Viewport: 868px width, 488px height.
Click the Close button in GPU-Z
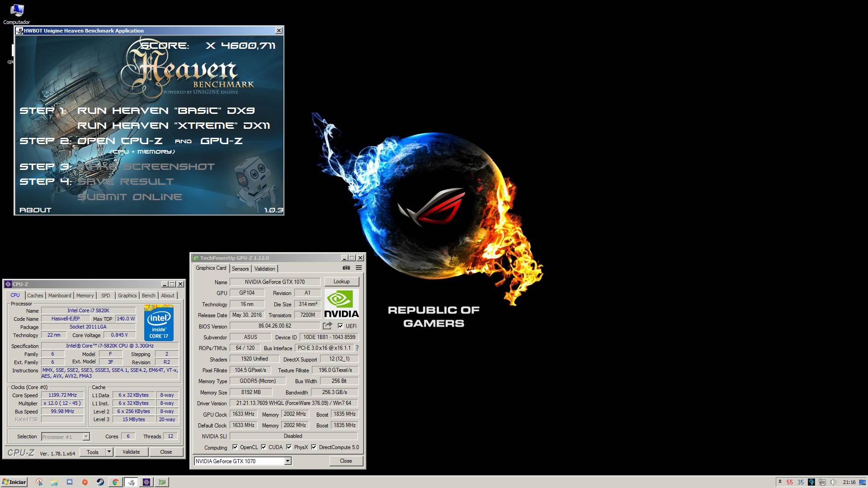point(346,461)
